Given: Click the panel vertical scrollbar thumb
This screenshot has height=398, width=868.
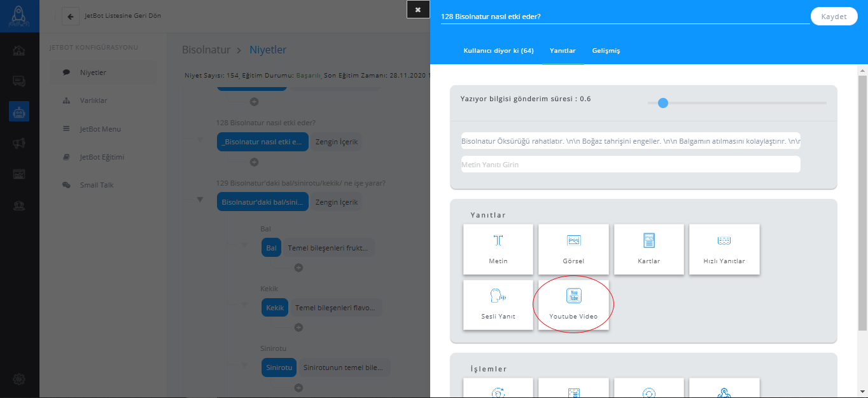Looking at the screenshot, I should pyautogui.click(x=862, y=203).
